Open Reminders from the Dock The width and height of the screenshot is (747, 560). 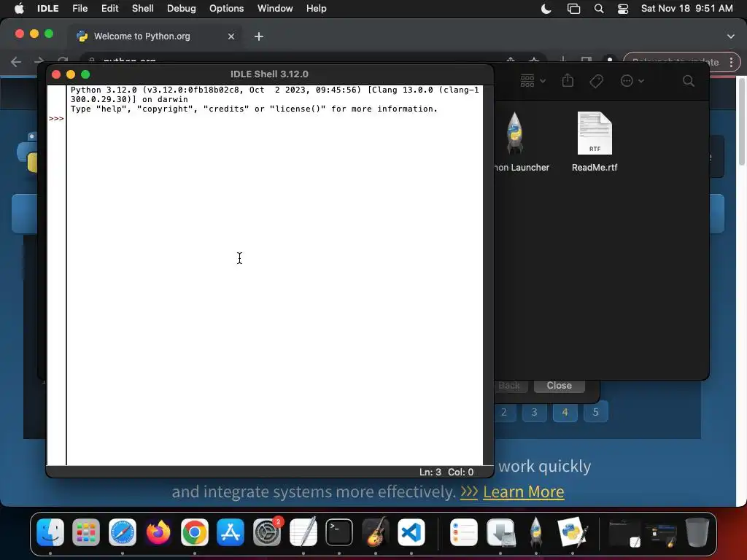tap(463, 532)
